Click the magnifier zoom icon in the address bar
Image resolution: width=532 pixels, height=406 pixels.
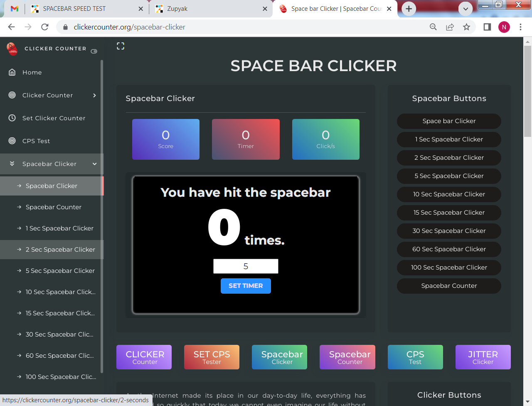(433, 27)
